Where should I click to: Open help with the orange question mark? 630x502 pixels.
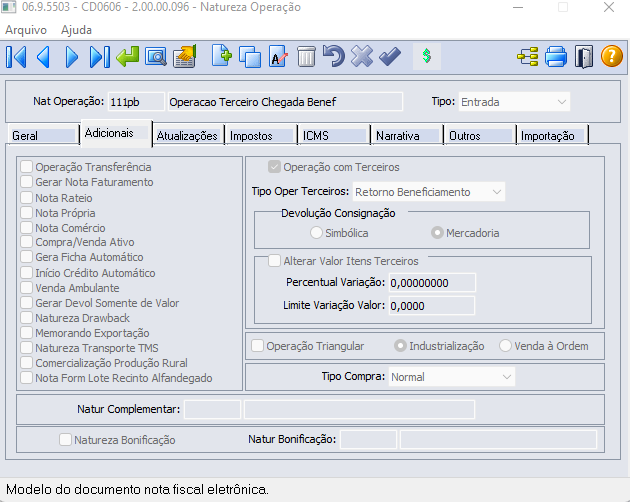(612, 56)
